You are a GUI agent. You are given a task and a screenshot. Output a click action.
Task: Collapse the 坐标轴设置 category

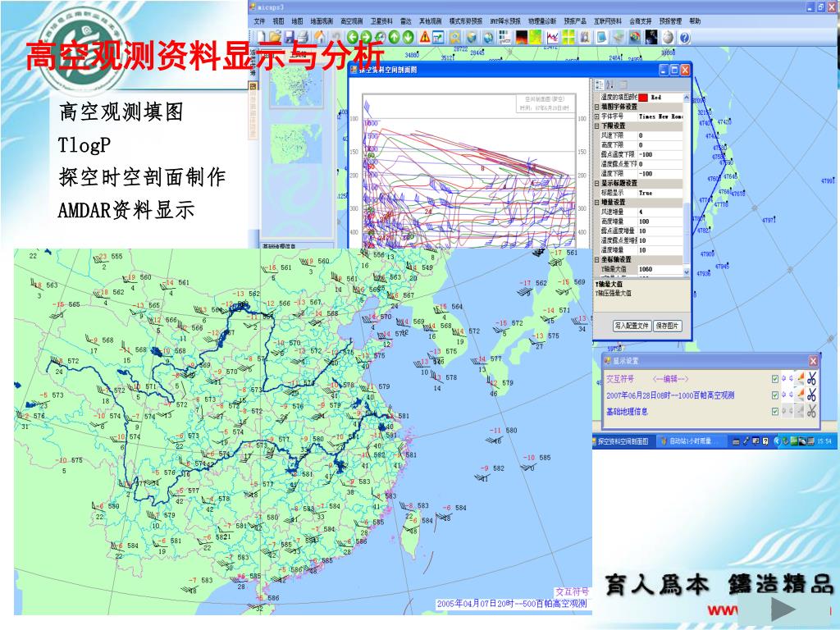pos(597,259)
